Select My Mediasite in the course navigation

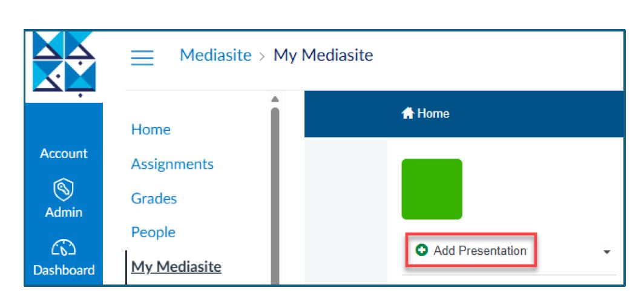coord(176,267)
